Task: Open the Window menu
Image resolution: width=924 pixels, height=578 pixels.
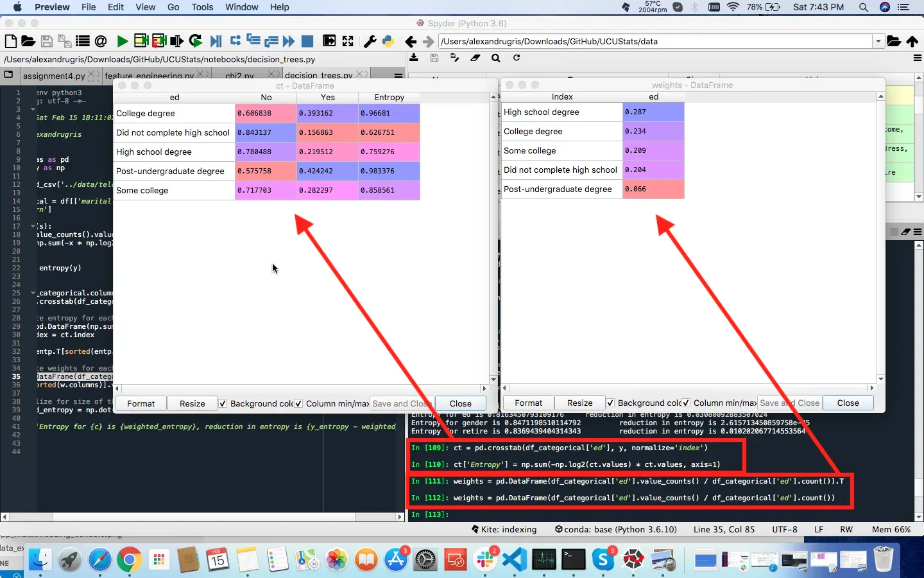Action: 242,7
